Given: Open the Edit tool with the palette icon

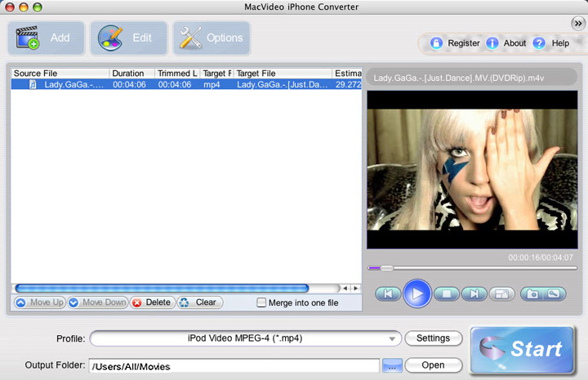Looking at the screenshot, I should click(x=129, y=38).
